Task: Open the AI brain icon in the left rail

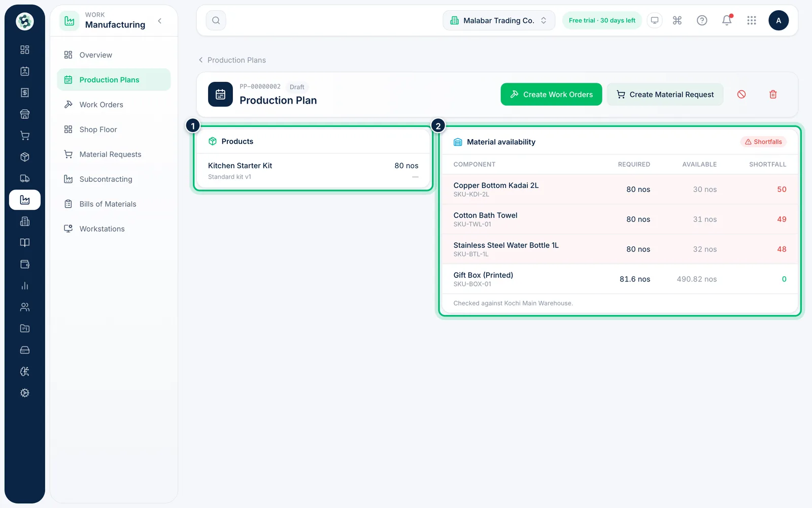Action: pyautogui.click(x=24, y=371)
